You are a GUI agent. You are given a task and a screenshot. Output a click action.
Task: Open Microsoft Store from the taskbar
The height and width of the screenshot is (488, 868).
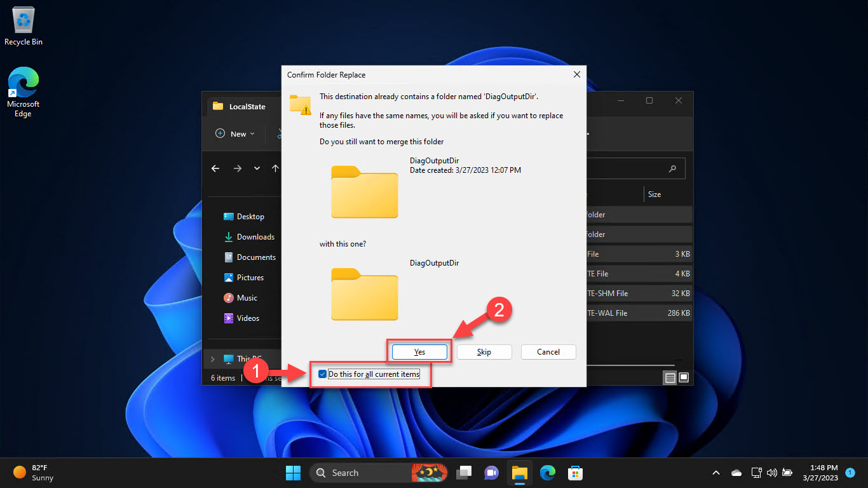click(575, 473)
